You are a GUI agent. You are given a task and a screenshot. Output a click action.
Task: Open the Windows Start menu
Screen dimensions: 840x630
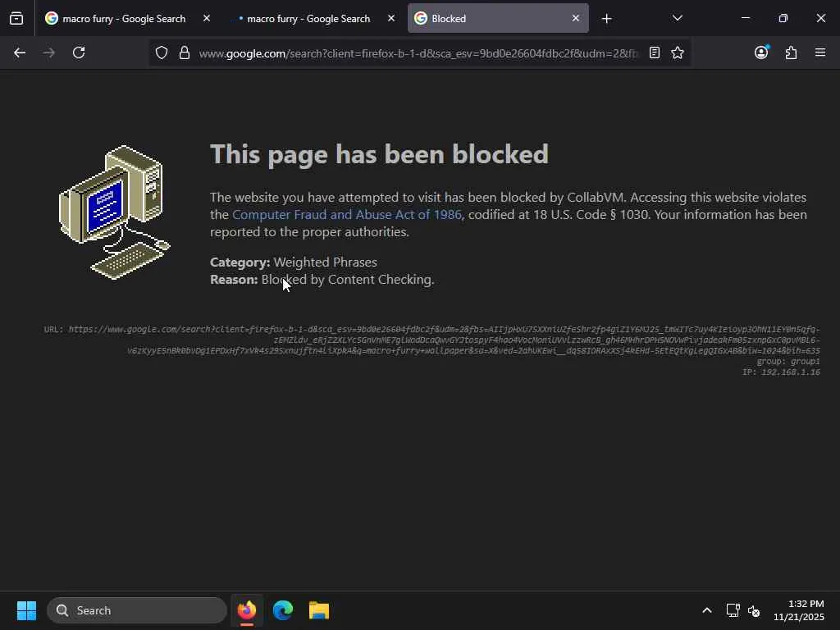26,610
